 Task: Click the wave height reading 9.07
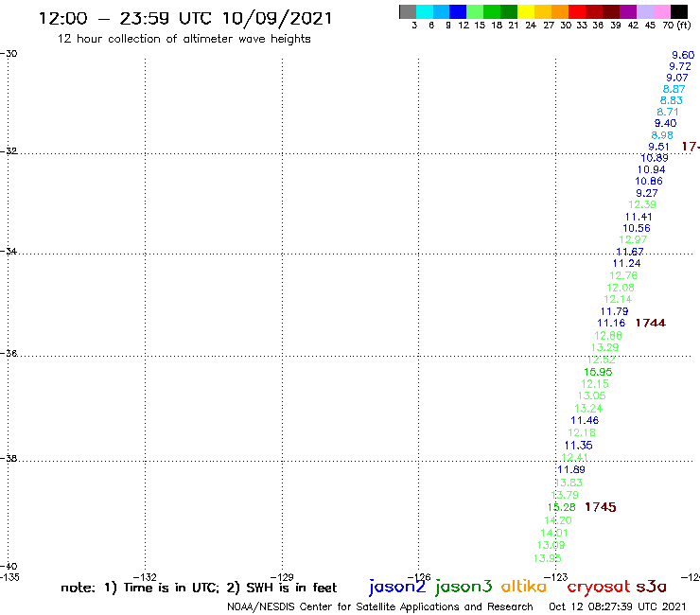pos(677,78)
